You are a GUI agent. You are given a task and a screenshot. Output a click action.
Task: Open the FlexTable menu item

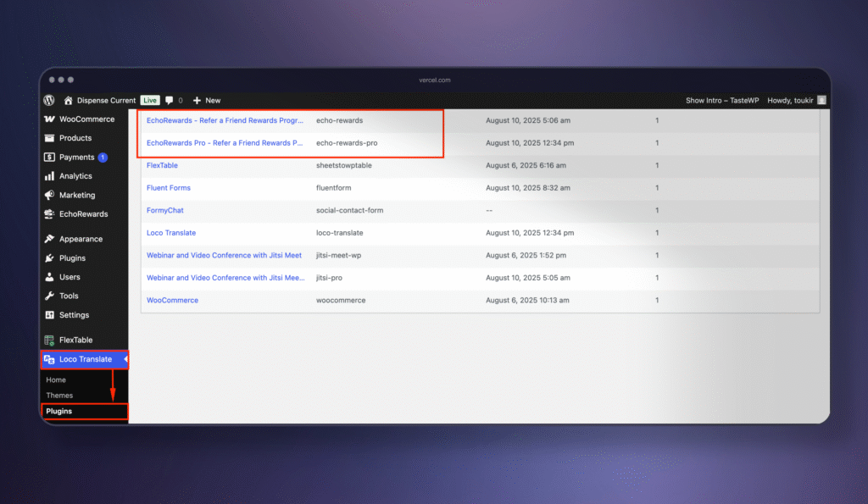pyautogui.click(x=75, y=340)
